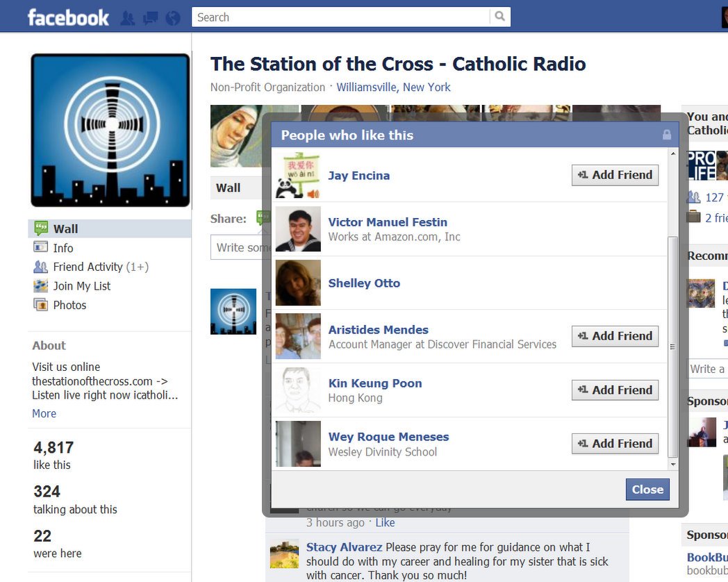This screenshot has width=728, height=582.
Task: Open messages icon in top bar
Action: 150,17
